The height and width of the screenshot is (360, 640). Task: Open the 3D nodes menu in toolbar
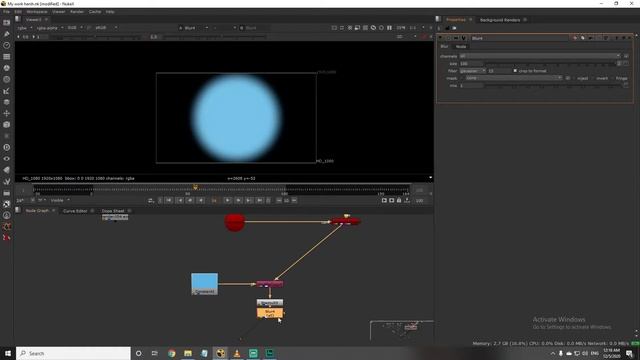pos(7,125)
